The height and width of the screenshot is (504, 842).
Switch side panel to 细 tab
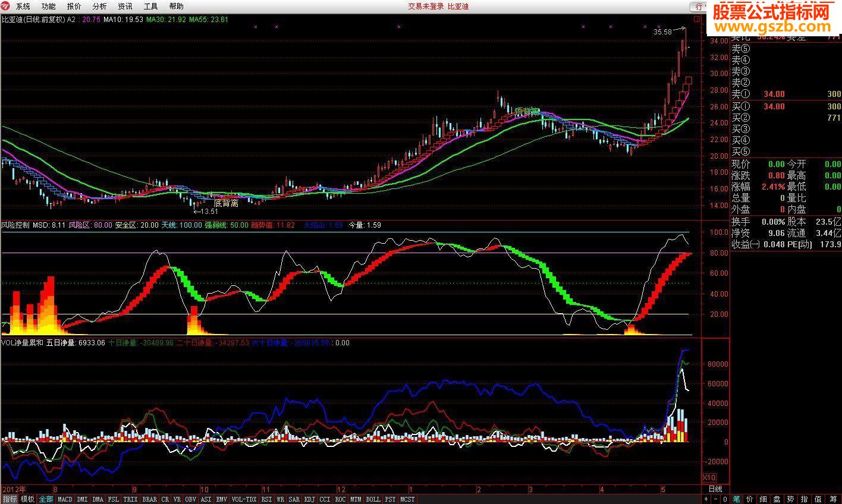click(x=764, y=499)
